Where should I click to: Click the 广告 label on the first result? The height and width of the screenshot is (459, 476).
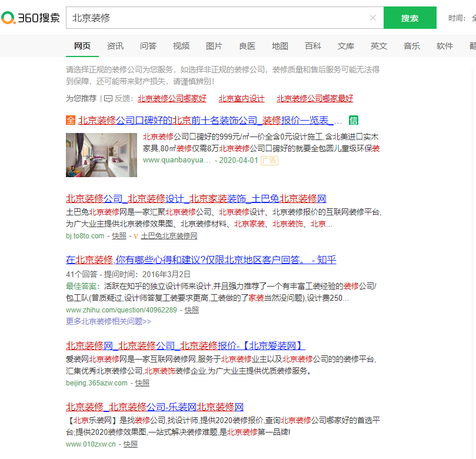click(269, 160)
